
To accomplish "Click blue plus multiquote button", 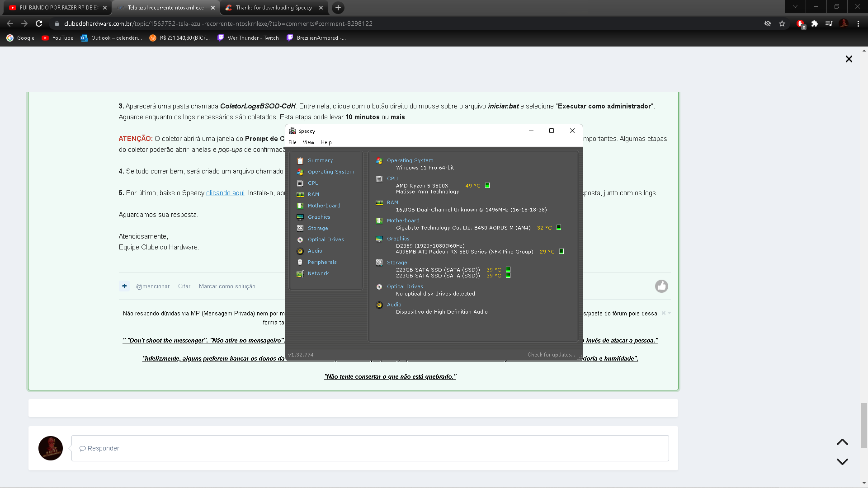I will pos(124,286).
